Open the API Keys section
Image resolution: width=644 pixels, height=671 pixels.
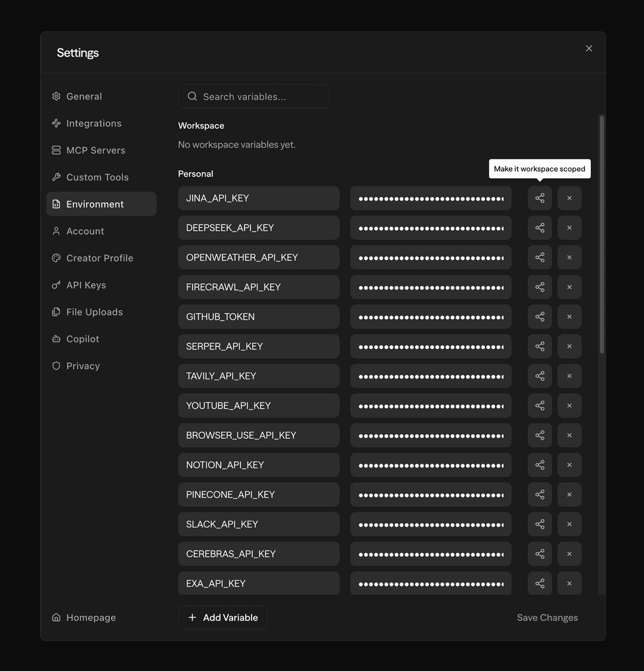point(86,285)
